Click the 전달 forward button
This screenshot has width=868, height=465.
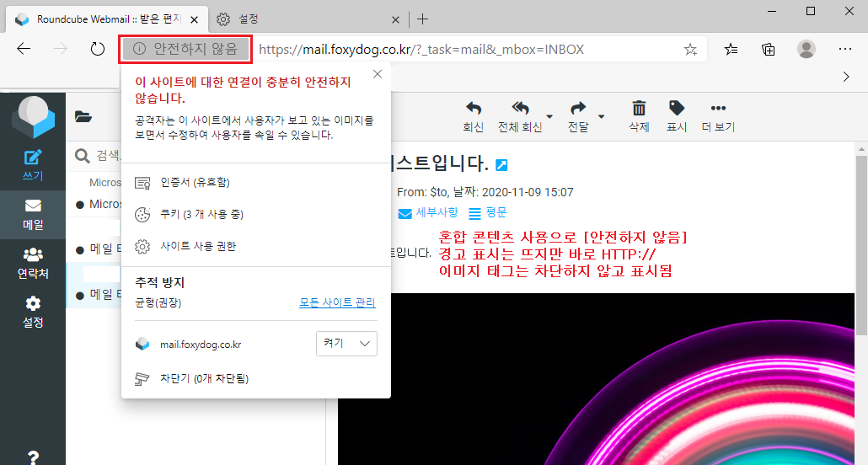(x=578, y=117)
